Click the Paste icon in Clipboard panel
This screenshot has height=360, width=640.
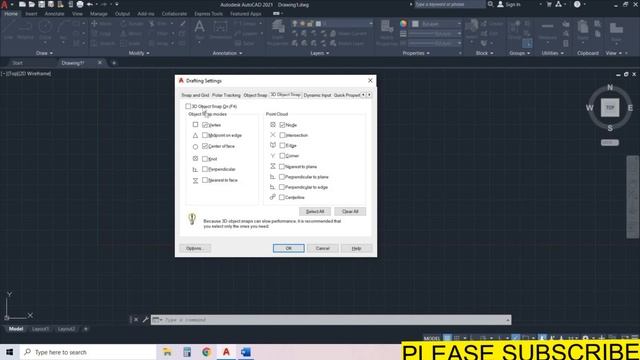click(x=583, y=30)
